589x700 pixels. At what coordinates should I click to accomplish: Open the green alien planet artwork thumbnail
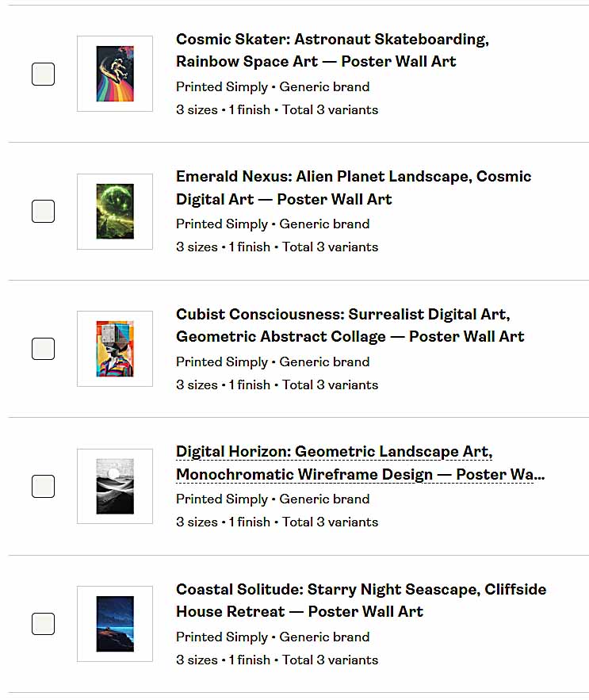pyautogui.click(x=114, y=211)
